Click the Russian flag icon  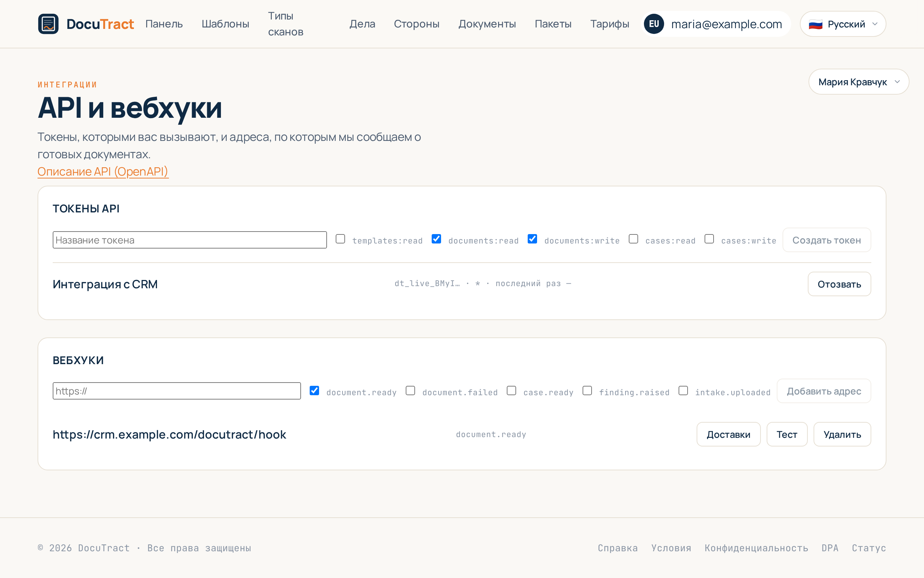click(x=816, y=24)
